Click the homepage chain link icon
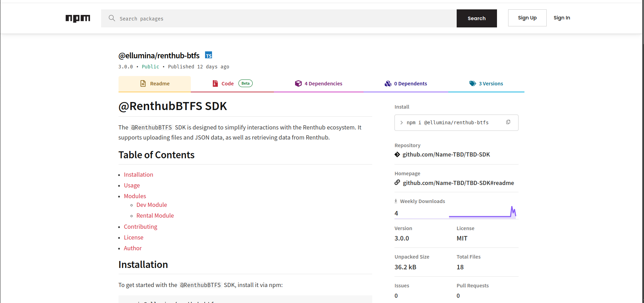 [397, 183]
